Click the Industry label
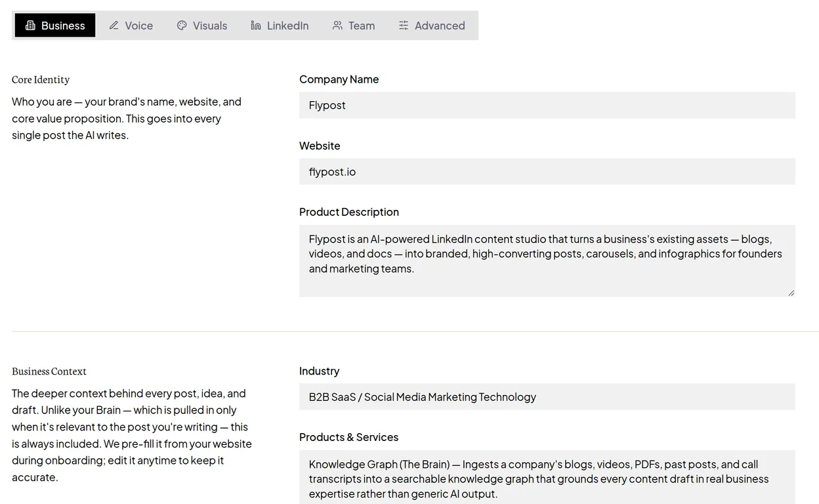Screen dimensions: 819x504 [x=319, y=371]
